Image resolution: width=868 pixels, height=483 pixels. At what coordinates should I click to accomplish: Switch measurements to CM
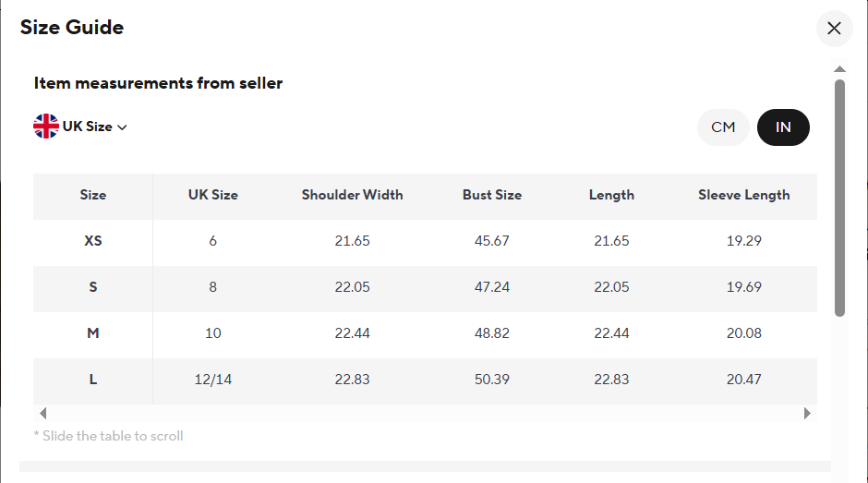(723, 127)
